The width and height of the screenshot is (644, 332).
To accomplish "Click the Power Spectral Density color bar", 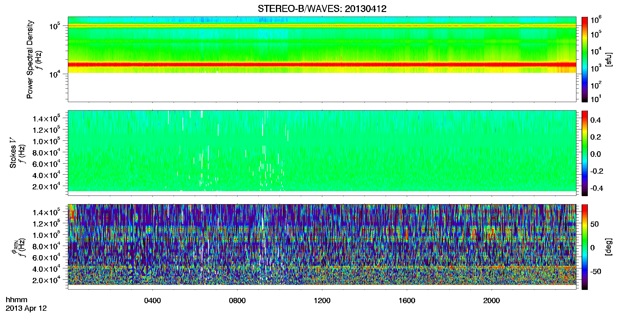I will 585,59.
